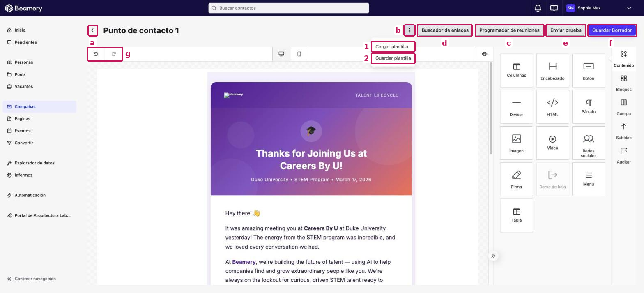Choose Cargar plantilla menu entry
This screenshot has width=644, height=293.
click(x=393, y=47)
